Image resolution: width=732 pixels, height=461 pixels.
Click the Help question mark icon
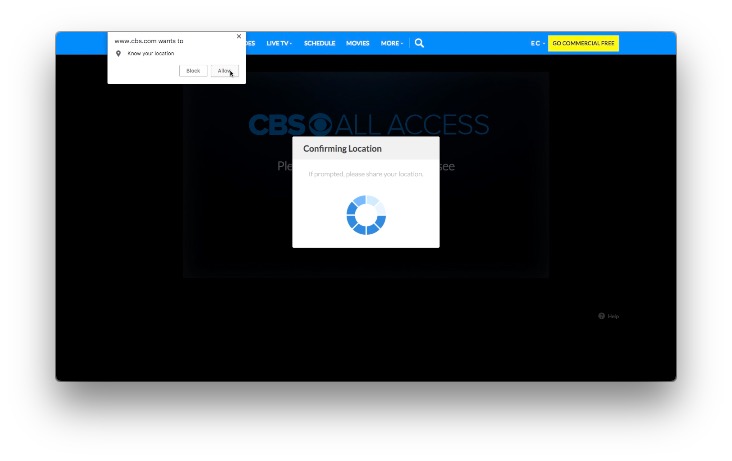tap(601, 316)
